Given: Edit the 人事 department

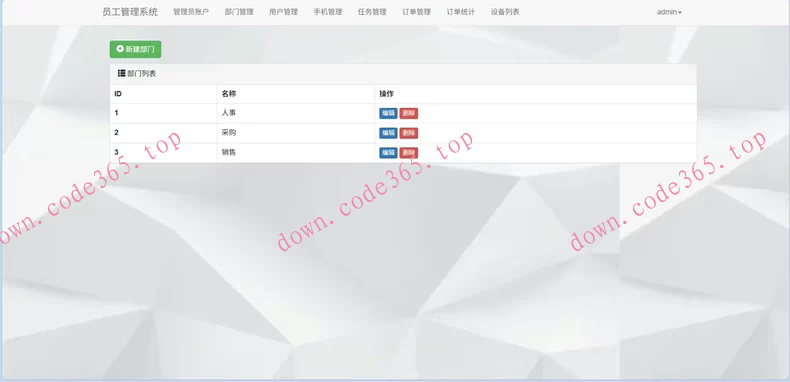Looking at the screenshot, I should tap(388, 113).
